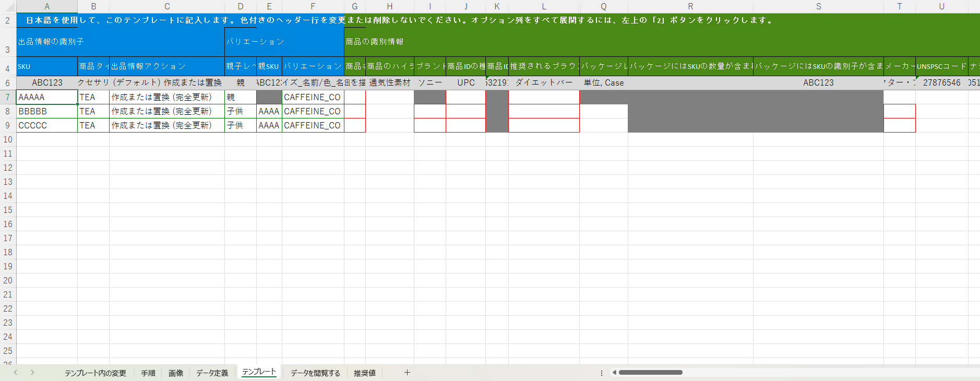Click 作成または置換 (完全更新) in row 7
Viewport: 980px width, 381px height.
click(167, 97)
